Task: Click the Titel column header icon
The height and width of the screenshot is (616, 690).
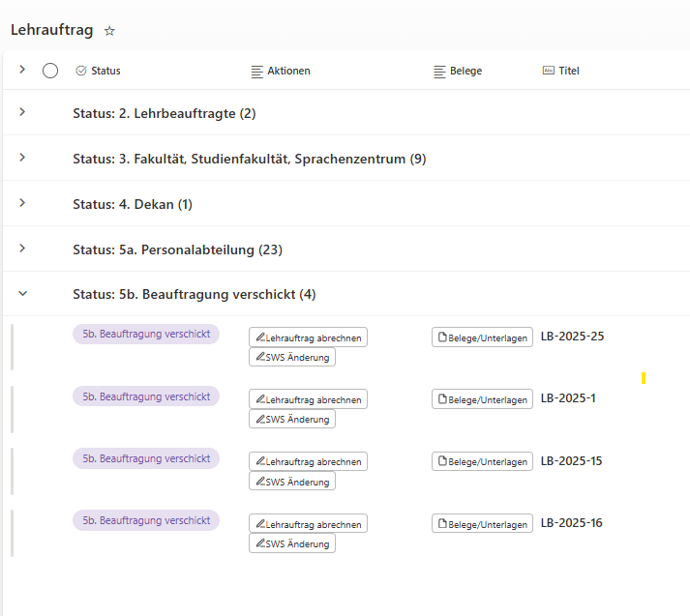Action: (549, 71)
